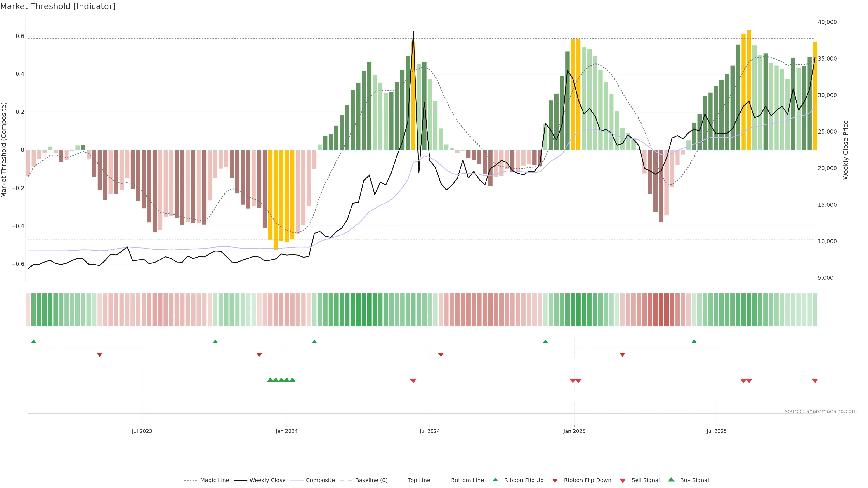
Task: Select the Ribbon Flip Down marker after Jul 2024
Action: (x=441, y=355)
